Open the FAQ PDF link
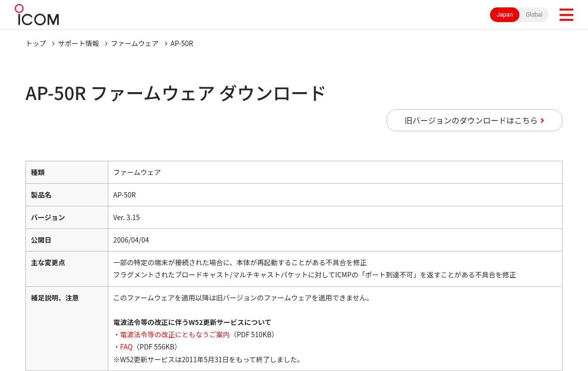The width and height of the screenshot is (588, 371). pyautogui.click(x=126, y=346)
